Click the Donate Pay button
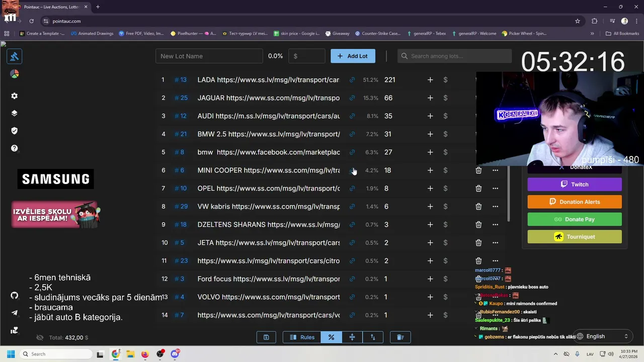This screenshot has height=362, width=644. coord(575,219)
